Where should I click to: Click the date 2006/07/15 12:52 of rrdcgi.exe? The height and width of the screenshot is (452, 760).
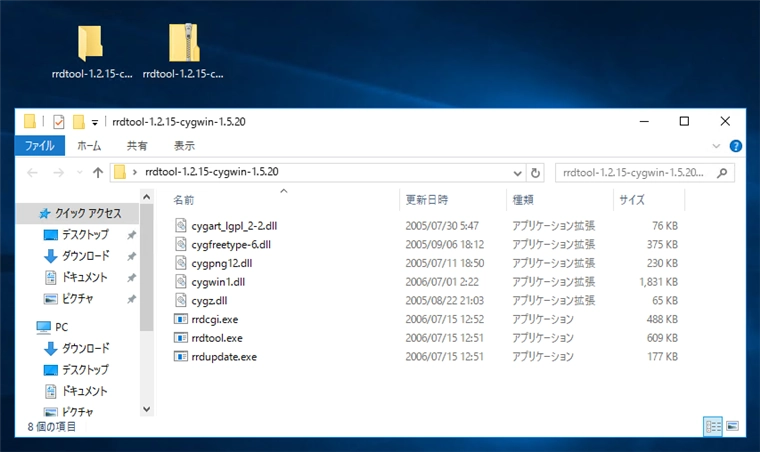coord(444,319)
